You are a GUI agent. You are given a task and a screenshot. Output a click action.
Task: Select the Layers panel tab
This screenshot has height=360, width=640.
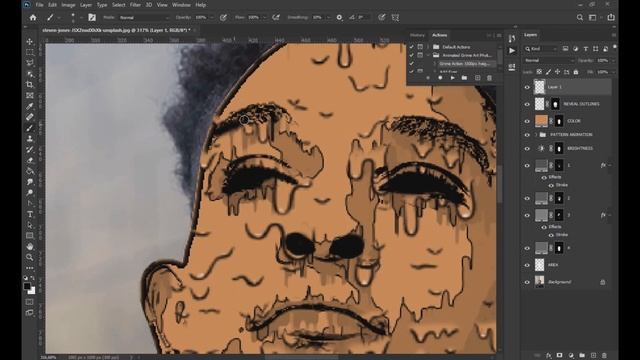[x=531, y=35]
